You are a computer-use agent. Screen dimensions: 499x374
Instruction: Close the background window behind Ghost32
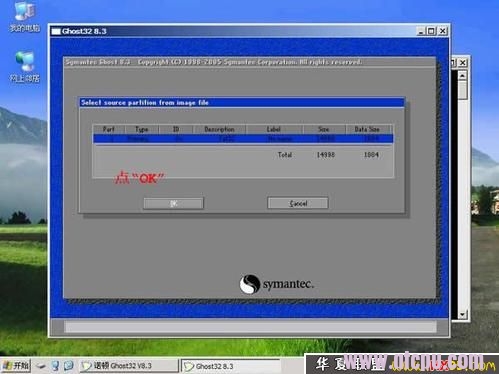463,63
